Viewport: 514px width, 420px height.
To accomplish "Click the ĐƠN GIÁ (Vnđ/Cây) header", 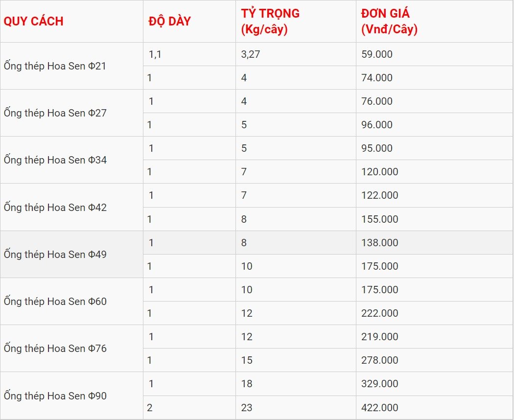I will 434,22.
